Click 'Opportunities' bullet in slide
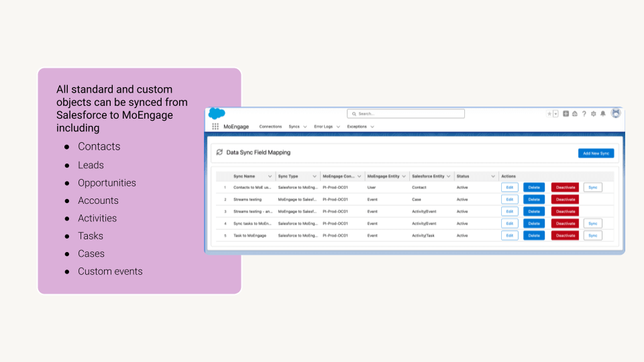This screenshot has height=362, width=644. 107,182
